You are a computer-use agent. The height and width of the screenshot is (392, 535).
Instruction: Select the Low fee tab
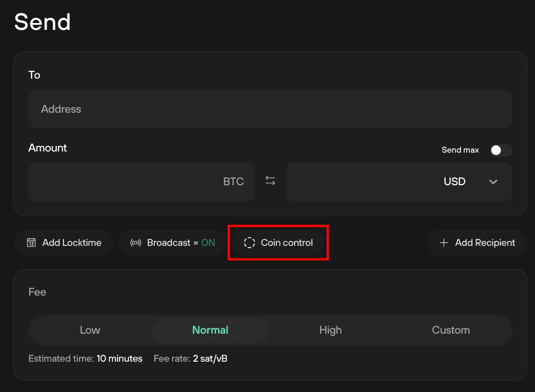coord(90,330)
